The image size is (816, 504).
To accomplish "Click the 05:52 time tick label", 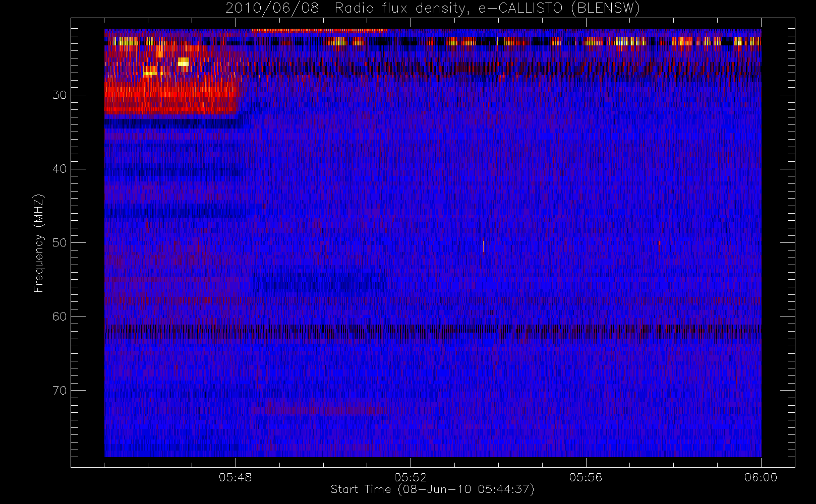I will click(411, 477).
